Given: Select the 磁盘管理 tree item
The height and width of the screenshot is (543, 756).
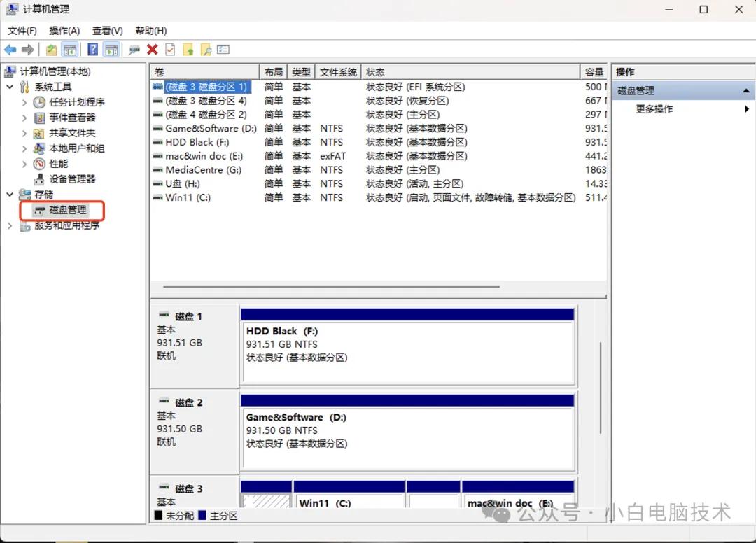Looking at the screenshot, I should 69,211.
